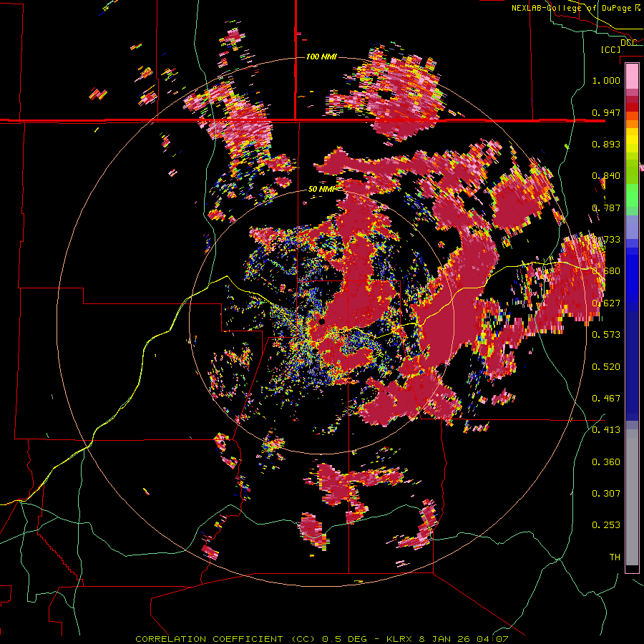The image size is (644, 644).
Task: Click the "50 NMI" range ring label
Action: [x=321, y=190]
